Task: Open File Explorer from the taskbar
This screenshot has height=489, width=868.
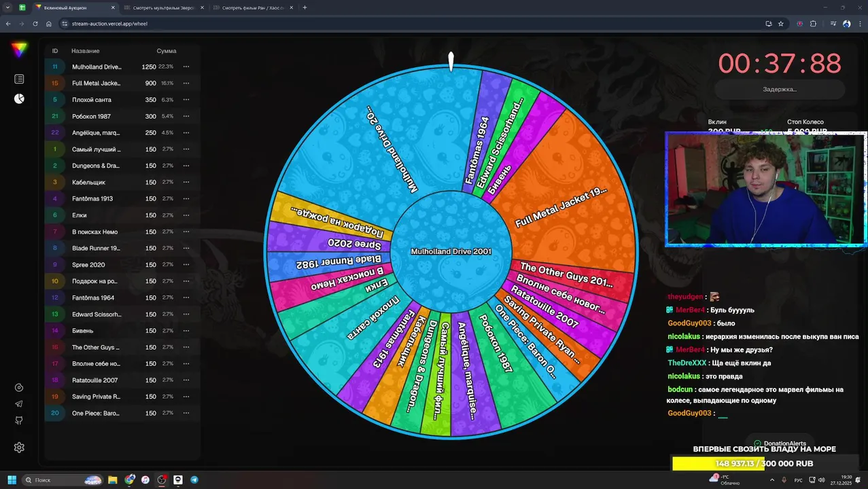Action: [x=113, y=480]
